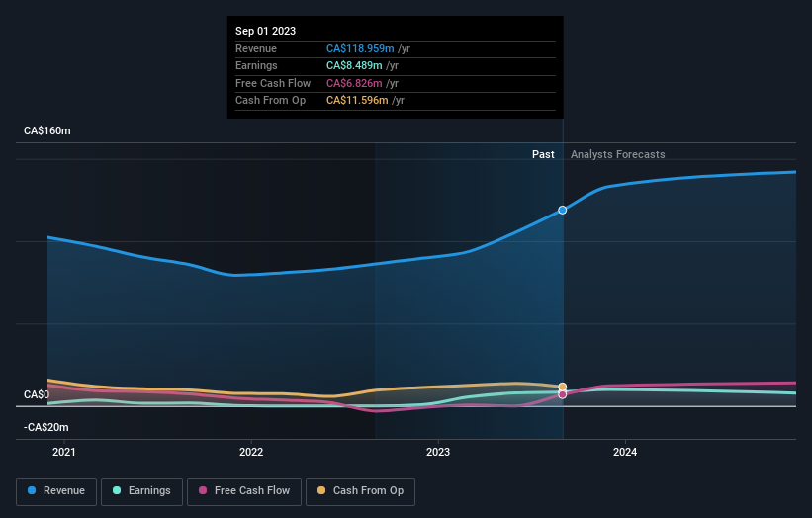Click the CA$6.826m free cash flow value

click(354, 83)
